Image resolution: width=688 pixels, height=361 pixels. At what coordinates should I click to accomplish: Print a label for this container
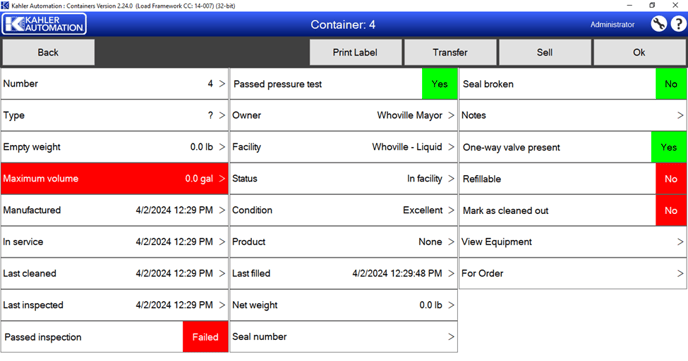coord(355,52)
